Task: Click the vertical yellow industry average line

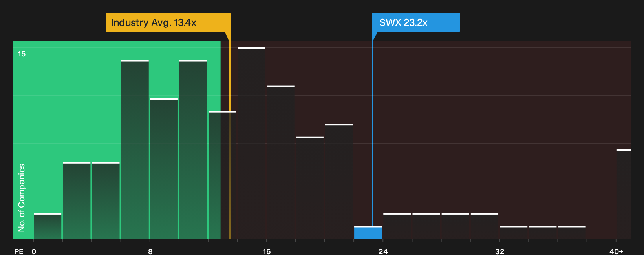Action: 230,135
